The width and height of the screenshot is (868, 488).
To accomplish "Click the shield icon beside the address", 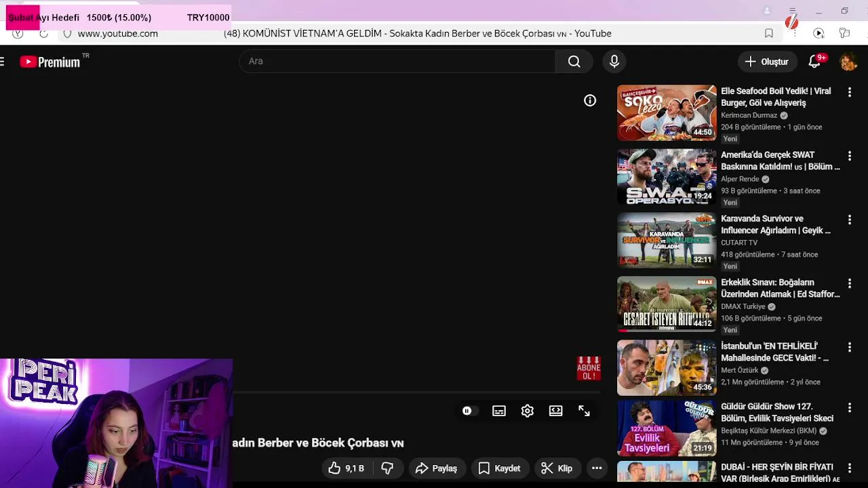I will point(67,33).
